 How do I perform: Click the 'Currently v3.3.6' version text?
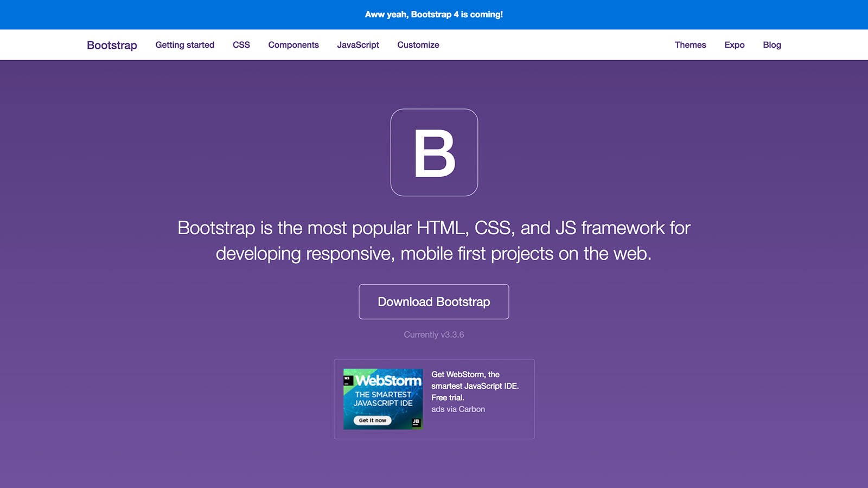coord(434,335)
